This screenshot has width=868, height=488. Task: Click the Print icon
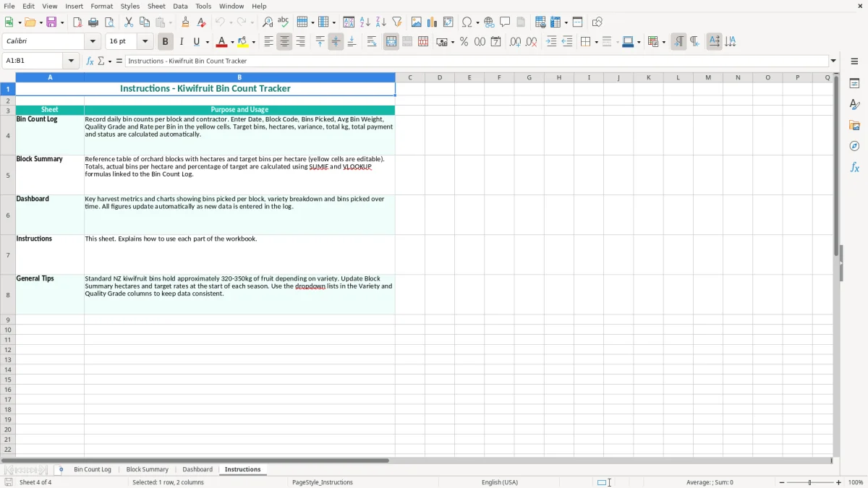(93, 22)
